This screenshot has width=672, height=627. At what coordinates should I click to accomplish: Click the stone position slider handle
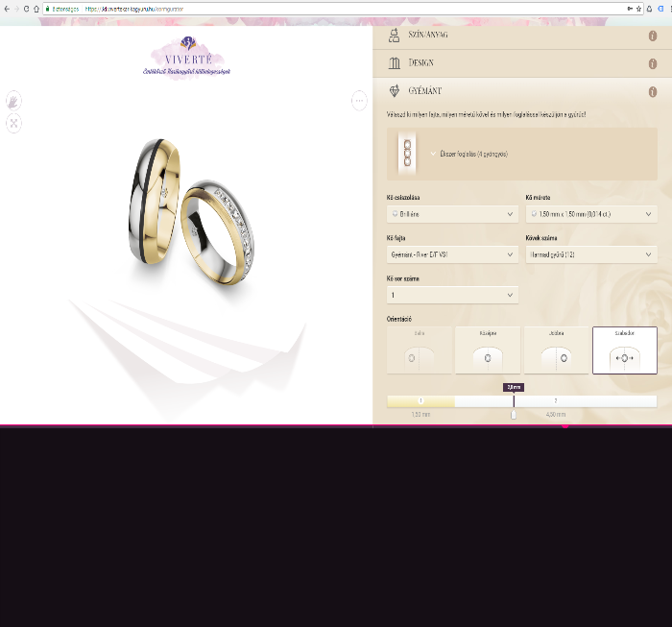click(x=514, y=414)
